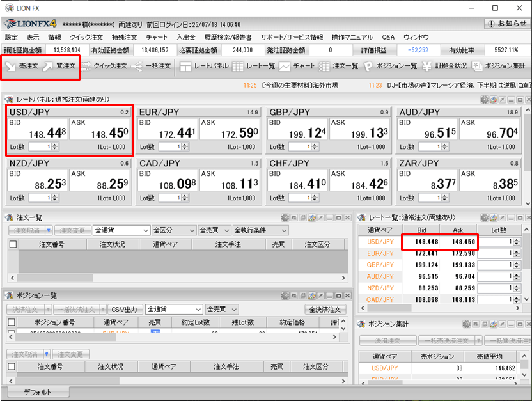Click the CSV出力 button
Image resolution: width=532 pixels, height=401 pixels.
coord(124,309)
